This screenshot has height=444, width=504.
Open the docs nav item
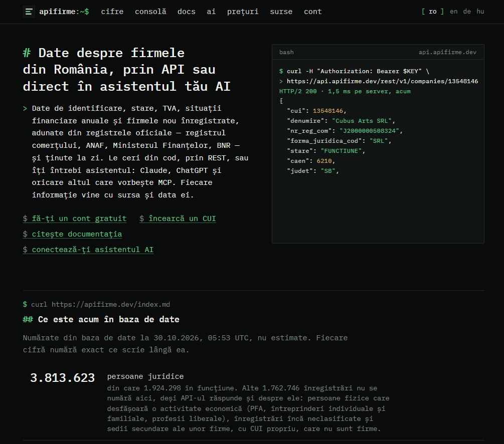coord(187,12)
